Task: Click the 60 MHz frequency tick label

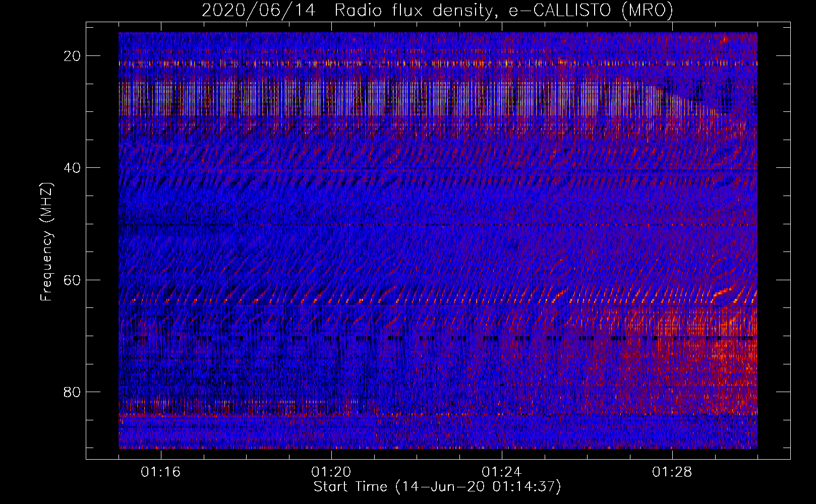Action: tap(73, 280)
